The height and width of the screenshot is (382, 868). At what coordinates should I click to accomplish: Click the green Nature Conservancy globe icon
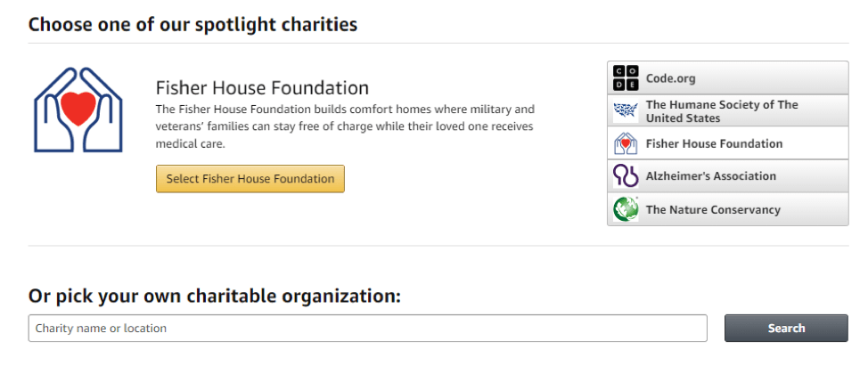click(626, 209)
